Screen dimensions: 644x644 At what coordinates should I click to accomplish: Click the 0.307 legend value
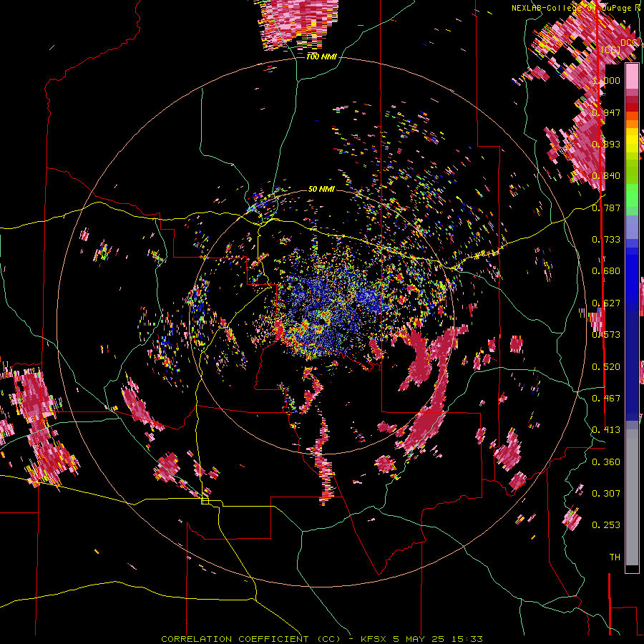[606, 493]
